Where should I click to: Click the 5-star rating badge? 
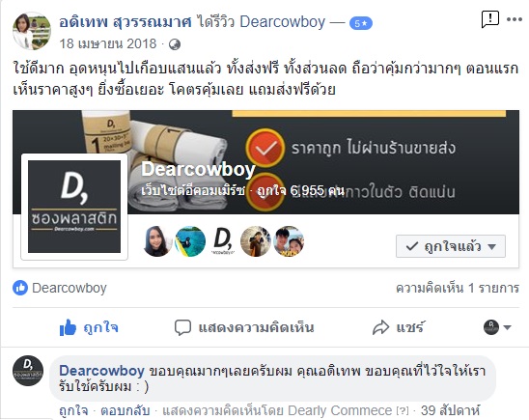[361, 23]
